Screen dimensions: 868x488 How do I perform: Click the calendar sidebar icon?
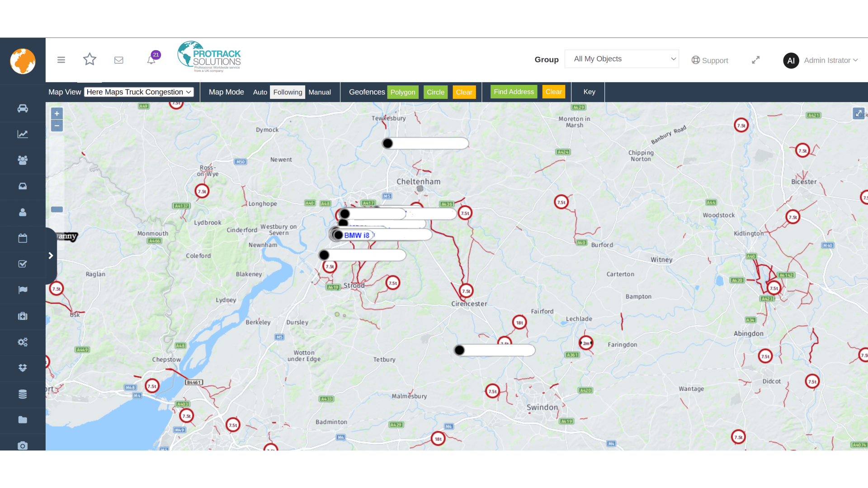[x=23, y=238]
